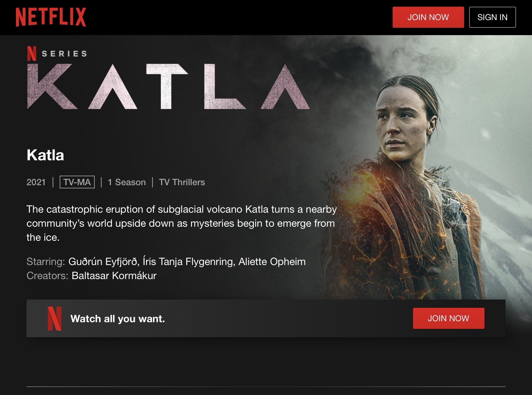532x395 pixels.
Task: Open the TV Thrillers genre link
Action: click(182, 182)
